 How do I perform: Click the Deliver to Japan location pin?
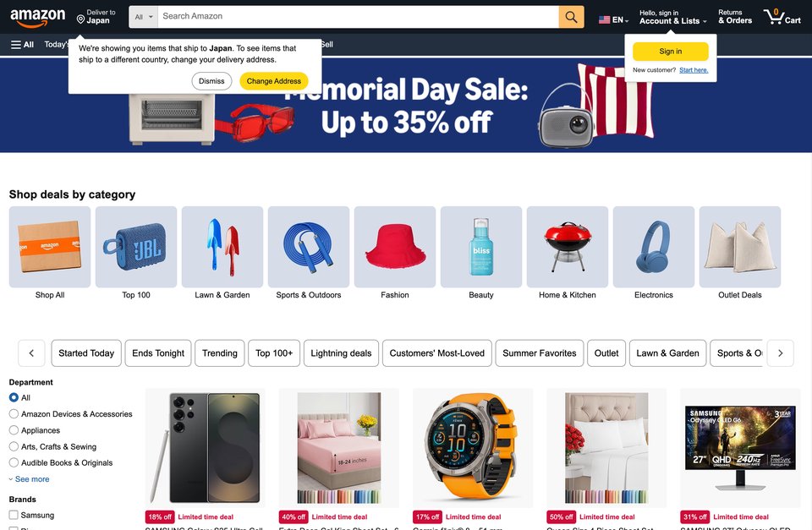[x=81, y=19]
